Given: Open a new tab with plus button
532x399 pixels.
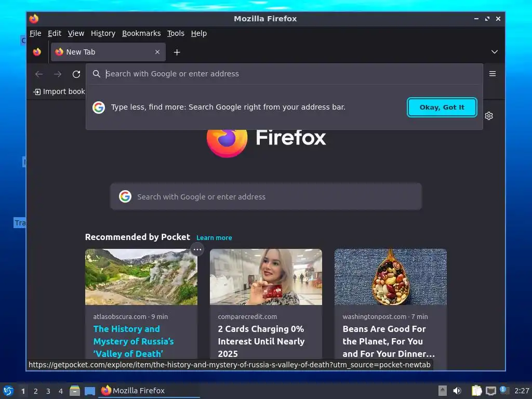Looking at the screenshot, I should 177,52.
